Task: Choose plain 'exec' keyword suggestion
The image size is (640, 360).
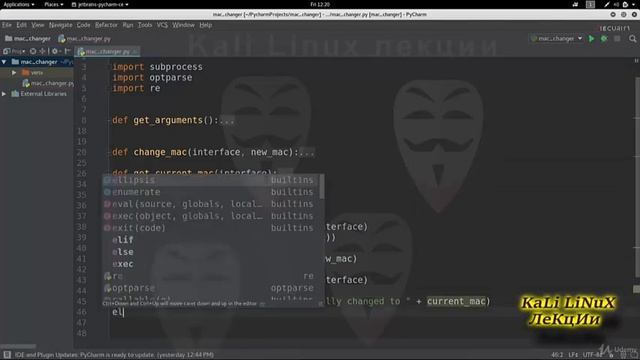Action: tap(210, 264)
